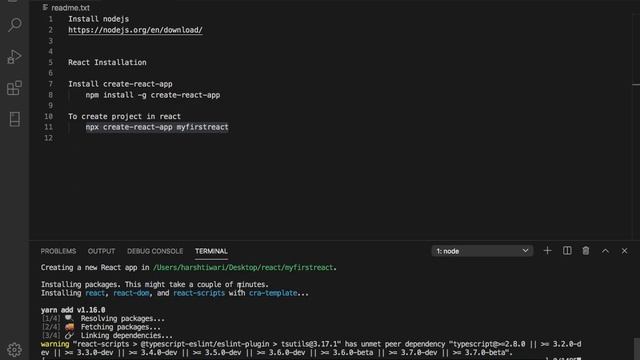Image resolution: width=640 pixels, height=360 pixels.
Task: Maximize the panel with up chevron
Action: pos(605,251)
